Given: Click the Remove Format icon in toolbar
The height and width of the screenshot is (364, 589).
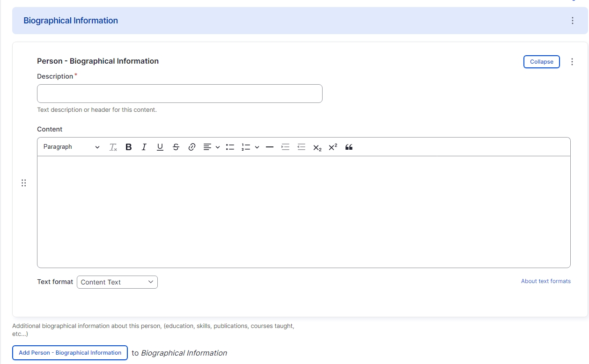Looking at the screenshot, I should tap(113, 147).
